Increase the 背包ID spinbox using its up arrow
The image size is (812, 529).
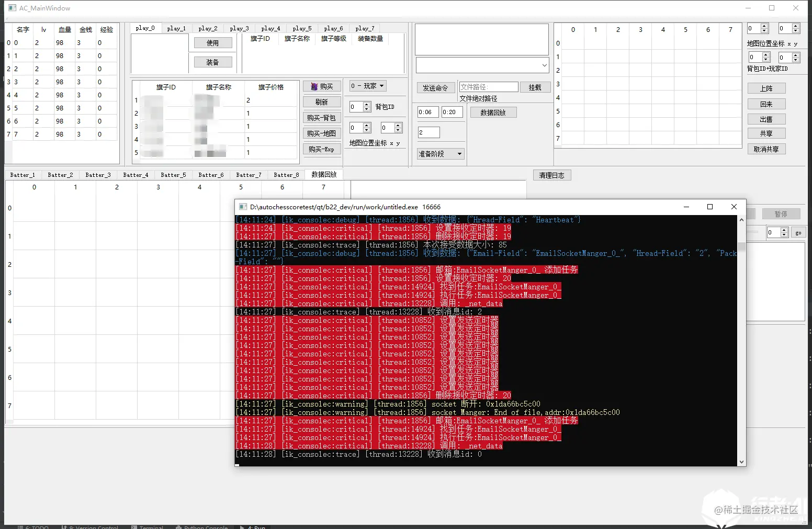click(x=367, y=104)
